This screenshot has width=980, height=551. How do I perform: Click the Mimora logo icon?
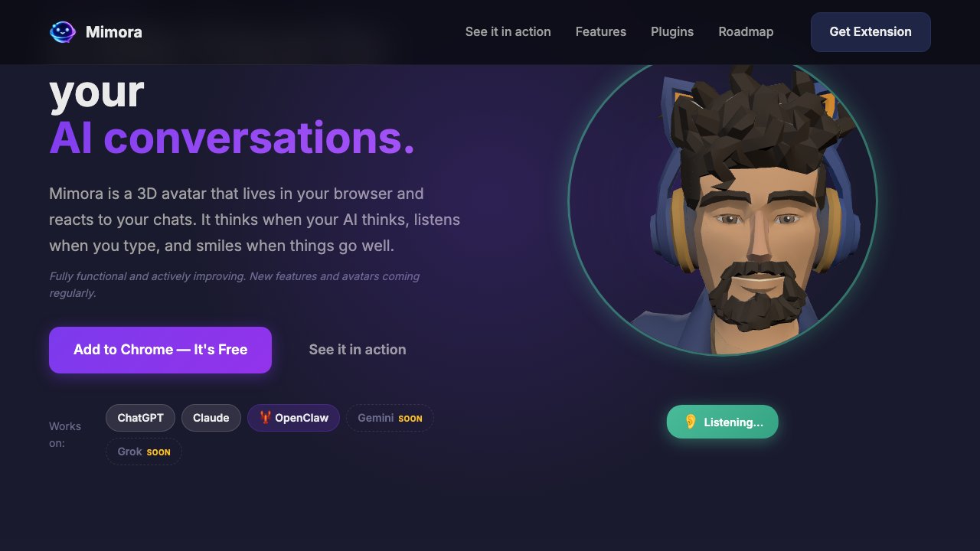pyautogui.click(x=63, y=31)
